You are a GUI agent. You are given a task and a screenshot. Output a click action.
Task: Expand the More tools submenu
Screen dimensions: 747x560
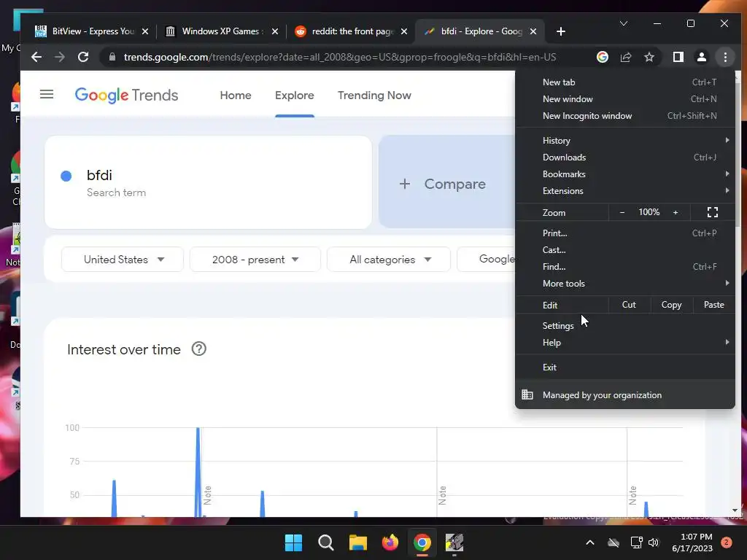coord(625,284)
